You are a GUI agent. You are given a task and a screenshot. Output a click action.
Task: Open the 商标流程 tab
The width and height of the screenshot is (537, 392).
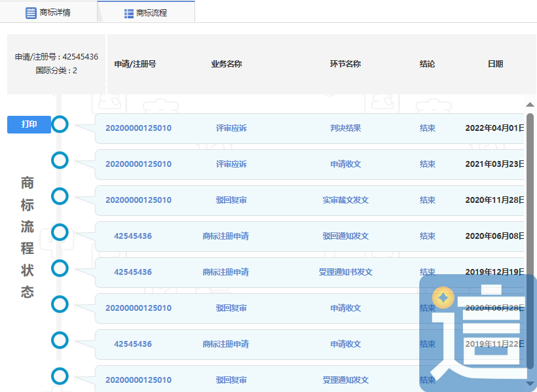point(146,12)
